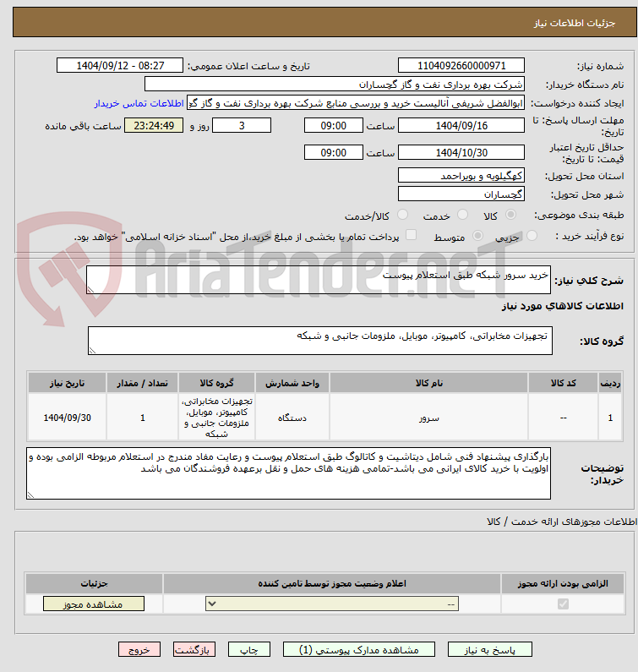Select the کالا/خدمت radio button
Viewport: 638px width, 672px height.
[x=402, y=215]
